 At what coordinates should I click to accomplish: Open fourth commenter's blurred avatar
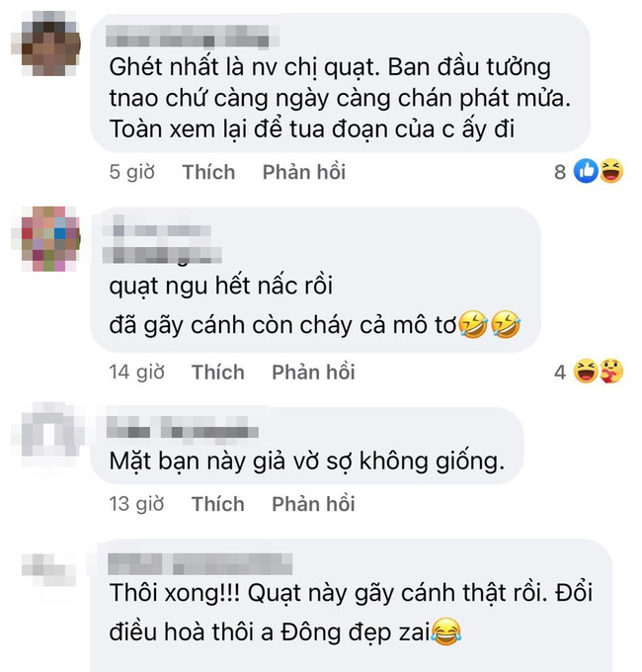tap(48, 569)
